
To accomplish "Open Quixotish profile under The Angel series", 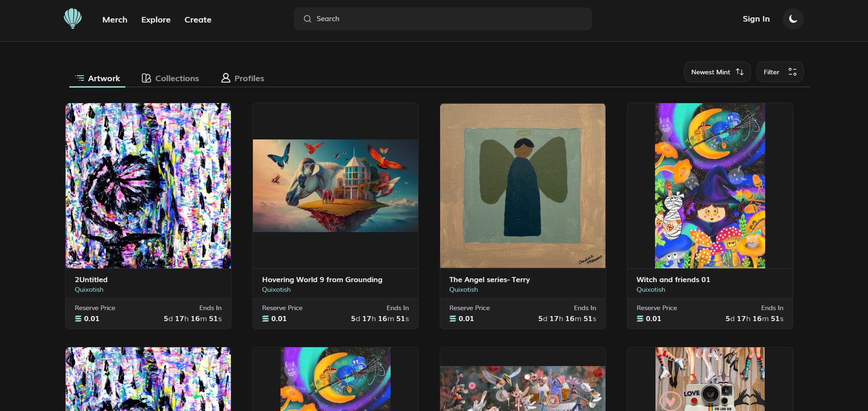I will coord(464,290).
